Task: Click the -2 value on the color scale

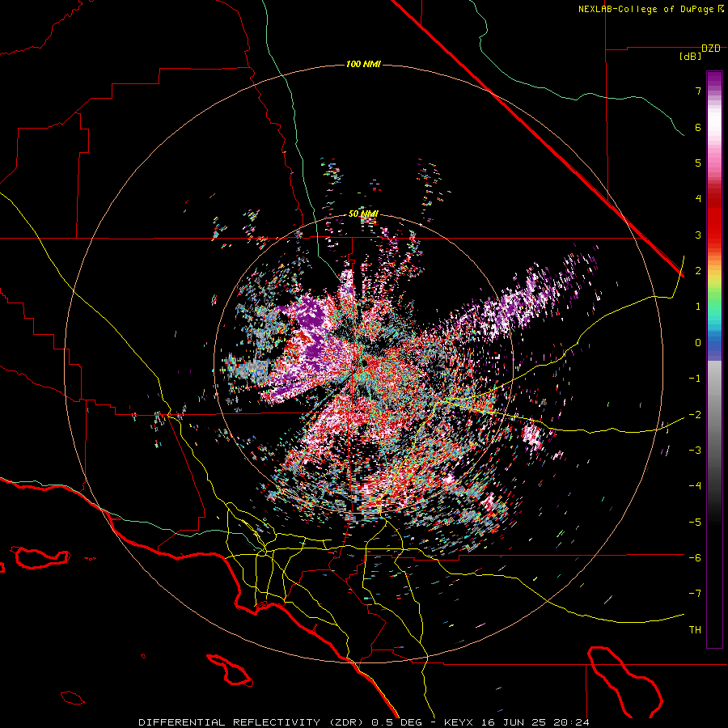Action: 695,415
